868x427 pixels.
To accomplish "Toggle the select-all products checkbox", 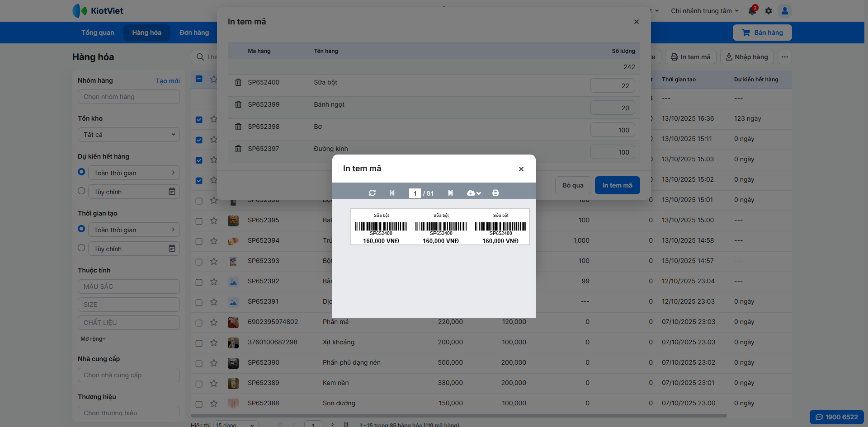I will [199, 79].
